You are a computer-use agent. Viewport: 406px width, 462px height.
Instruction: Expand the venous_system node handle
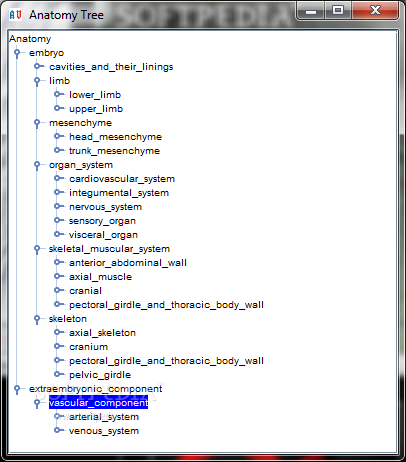click(59, 431)
